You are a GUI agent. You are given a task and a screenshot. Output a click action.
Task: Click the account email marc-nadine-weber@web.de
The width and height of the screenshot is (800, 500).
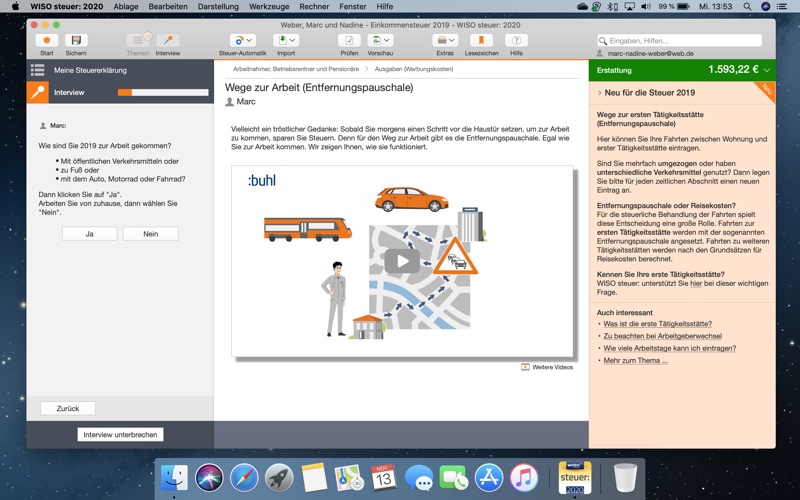pos(651,54)
